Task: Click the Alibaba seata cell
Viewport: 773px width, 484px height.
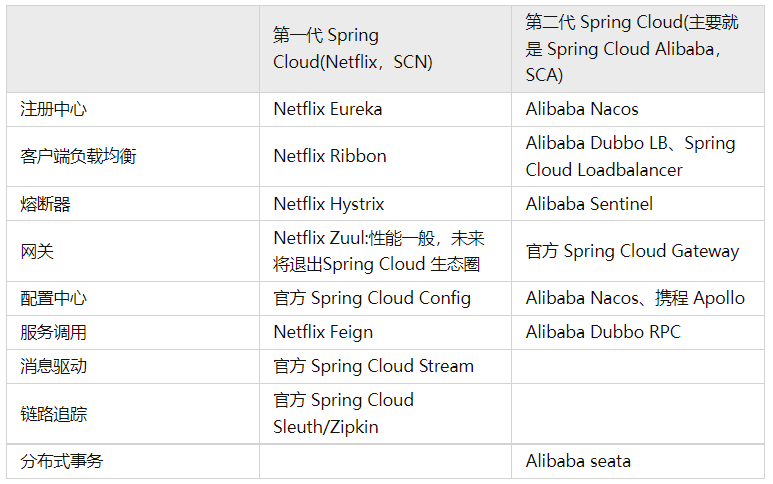Action: click(578, 461)
